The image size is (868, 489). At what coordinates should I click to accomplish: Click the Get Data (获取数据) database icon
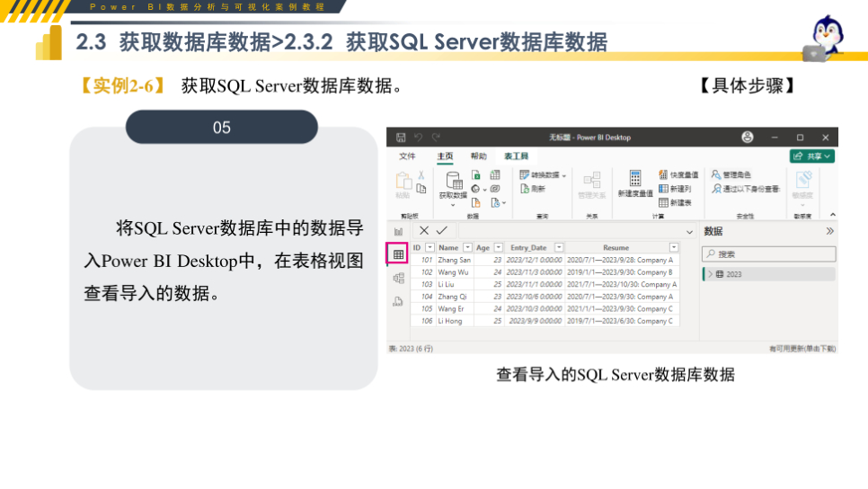[x=454, y=181]
